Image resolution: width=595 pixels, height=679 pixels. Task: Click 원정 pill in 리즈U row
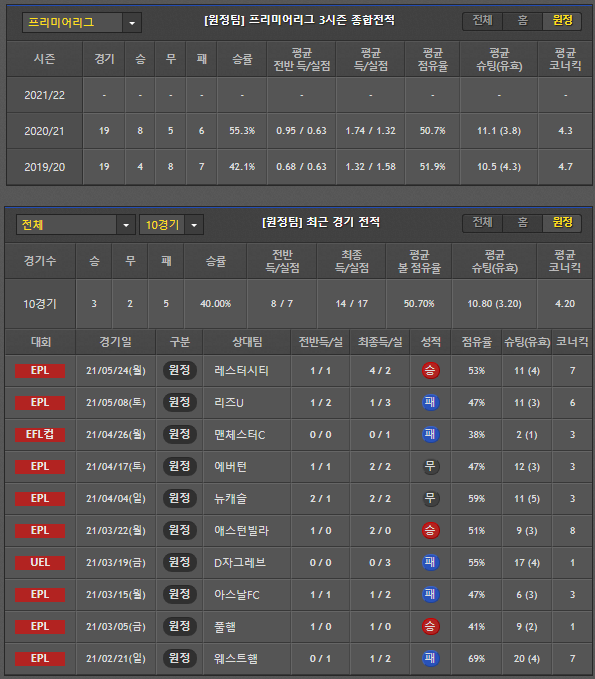tap(180, 403)
